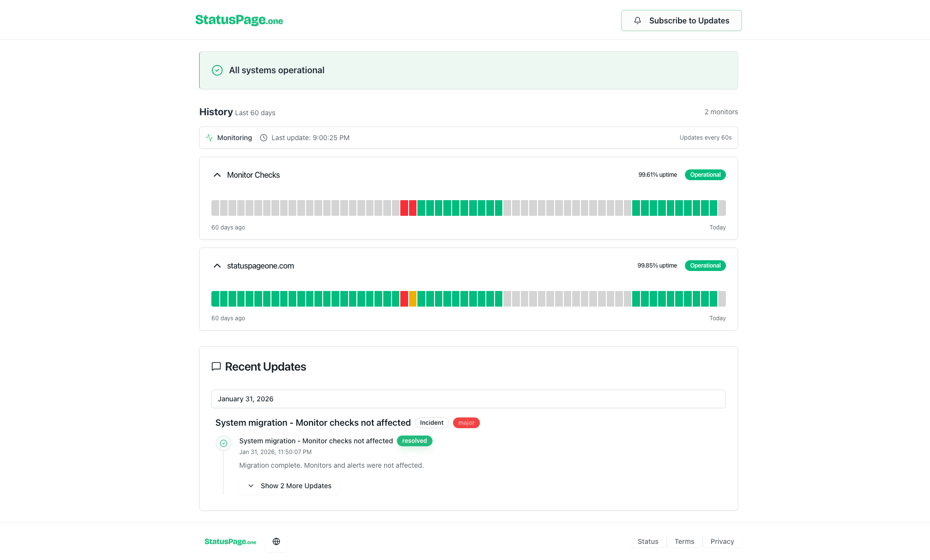Click the Subscribe to Updates button
Viewport: 930px width, 560px height.
click(x=681, y=21)
